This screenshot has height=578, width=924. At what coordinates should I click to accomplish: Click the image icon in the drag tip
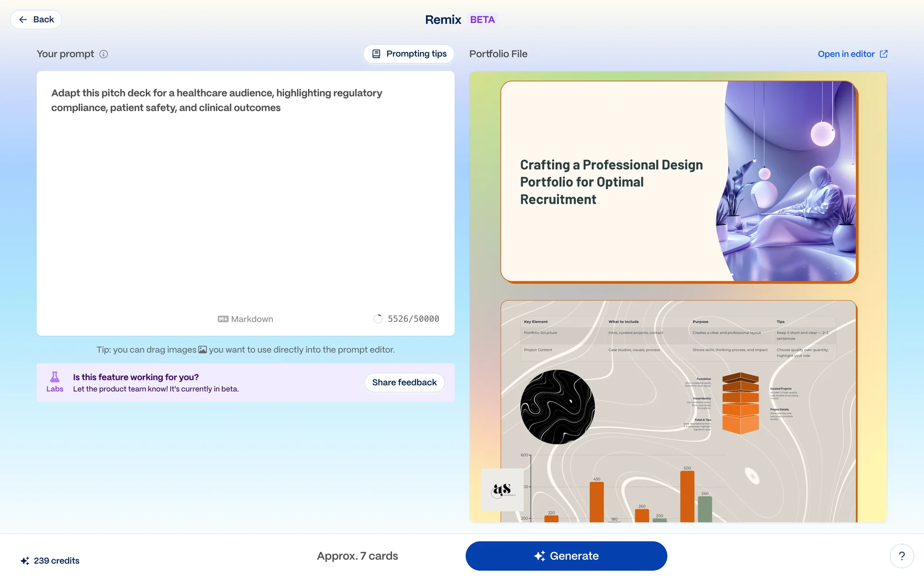203,350
